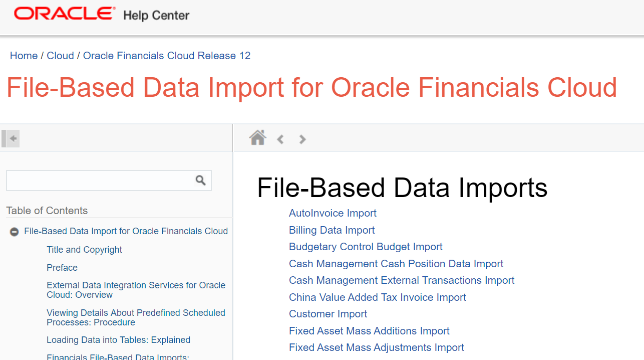Screen dimensions: 644x360
Task: Open Help Center header text
Action: [x=156, y=16]
